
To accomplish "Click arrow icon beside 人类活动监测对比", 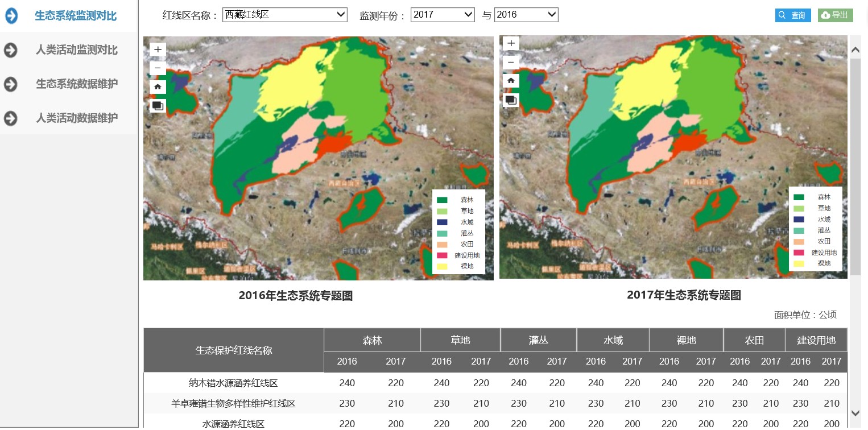I will [x=11, y=50].
